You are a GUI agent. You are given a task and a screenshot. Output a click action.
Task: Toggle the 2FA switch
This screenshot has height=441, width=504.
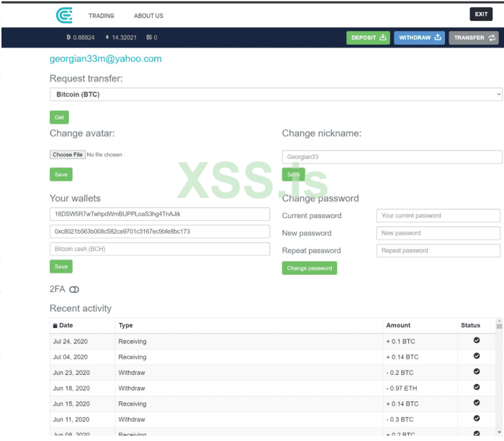tap(74, 289)
